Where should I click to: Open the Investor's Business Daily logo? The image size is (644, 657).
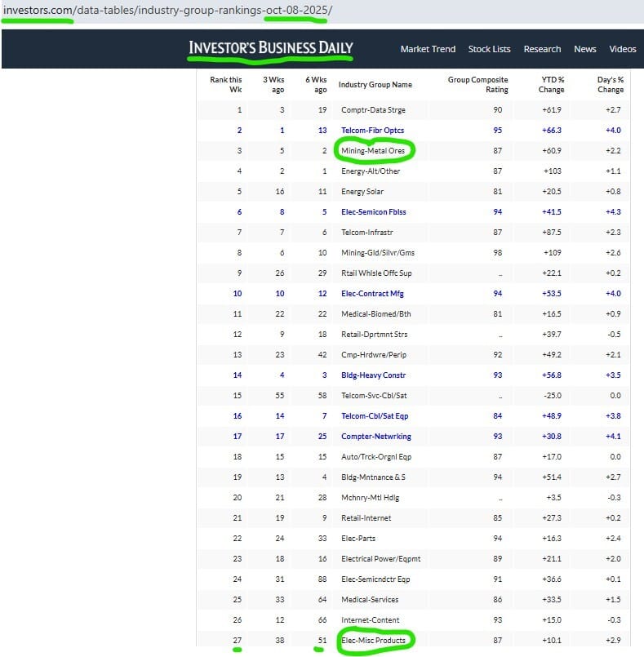(x=271, y=48)
